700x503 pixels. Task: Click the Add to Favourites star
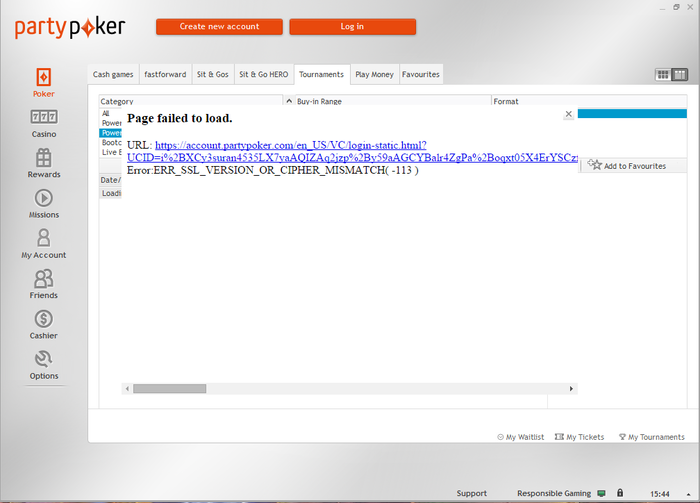point(595,165)
